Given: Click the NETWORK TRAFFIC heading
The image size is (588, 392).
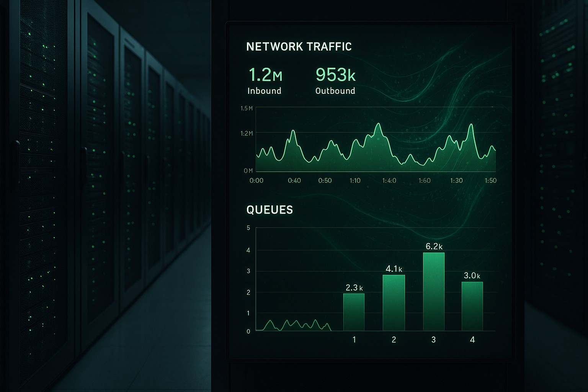Looking at the screenshot, I should pos(299,47).
